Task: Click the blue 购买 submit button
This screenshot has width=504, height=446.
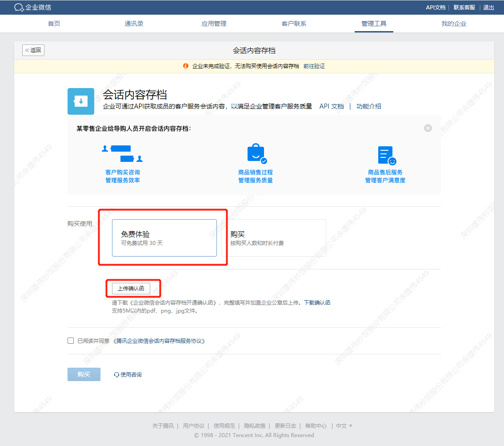Action: pyautogui.click(x=84, y=374)
